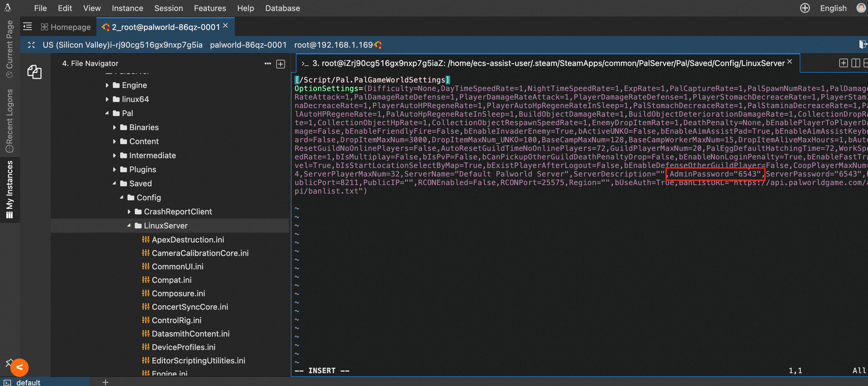Viewport: 868px width, 386px height.
Task: Expand the Intermediate folder
Action: [x=114, y=155]
